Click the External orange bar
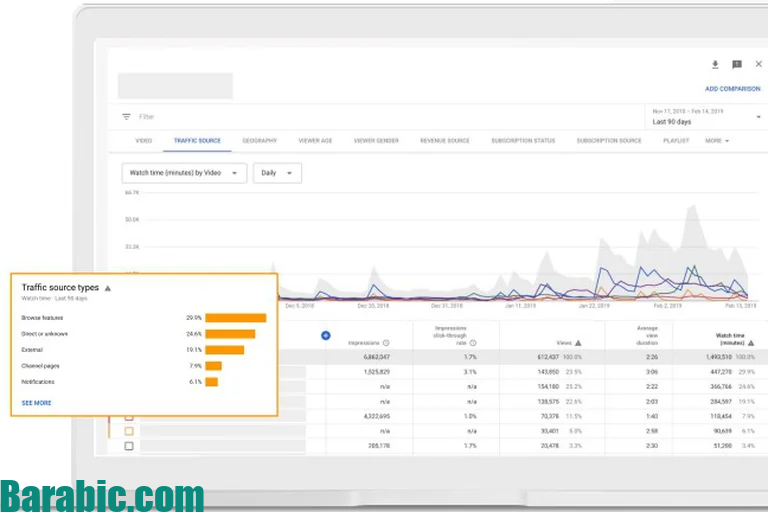768x512 pixels. [224, 350]
